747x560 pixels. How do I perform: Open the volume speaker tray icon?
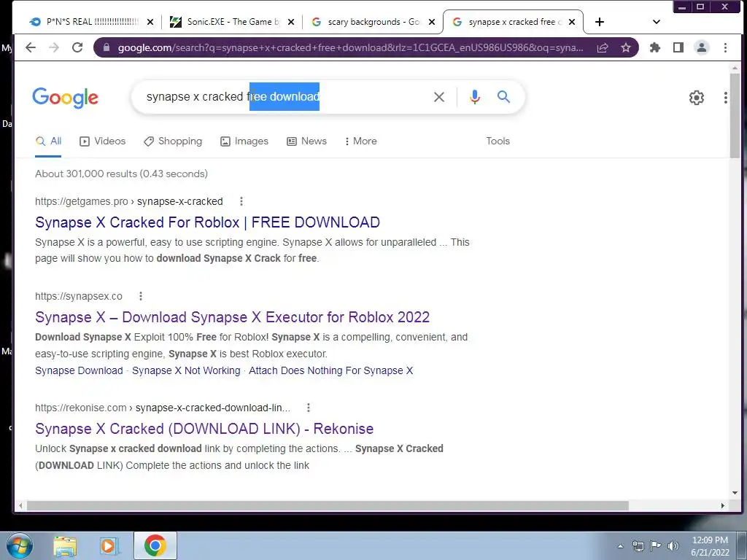coord(673,546)
